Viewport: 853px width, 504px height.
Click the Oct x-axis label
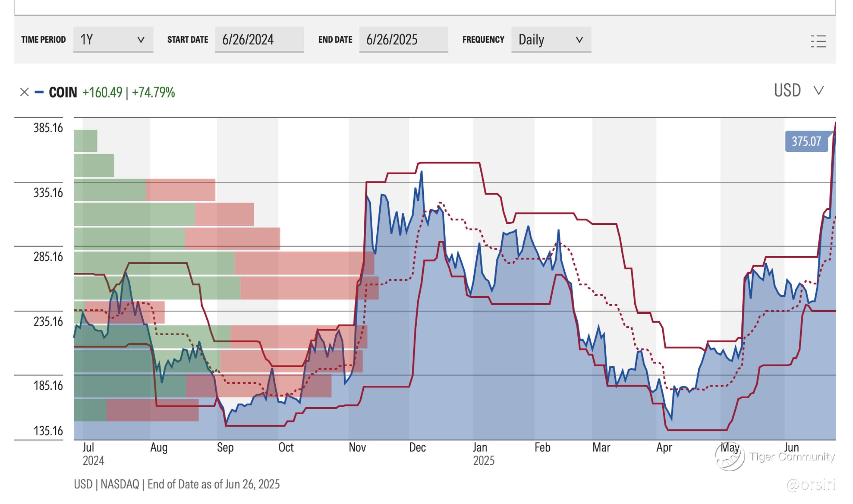(286, 447)
